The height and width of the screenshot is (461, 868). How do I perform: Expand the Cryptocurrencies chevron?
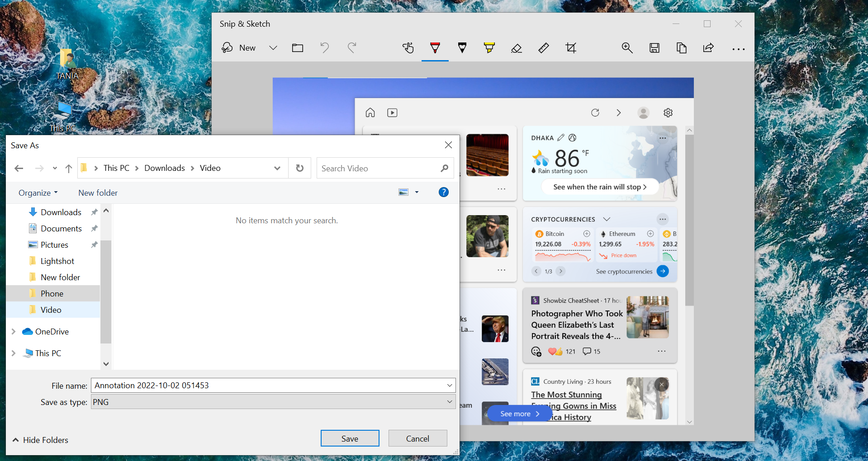pyautogui.click(x=607, y=219)
